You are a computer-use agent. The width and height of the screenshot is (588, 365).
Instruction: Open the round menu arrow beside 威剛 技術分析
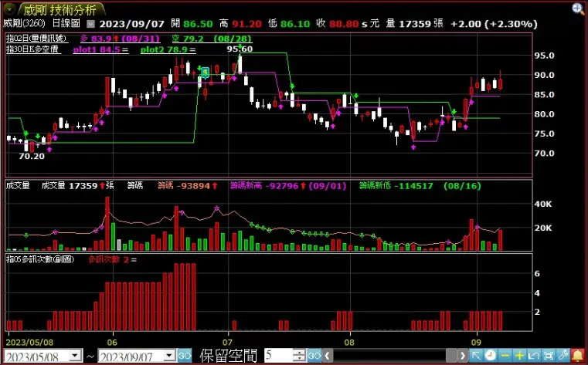[9, 8]
